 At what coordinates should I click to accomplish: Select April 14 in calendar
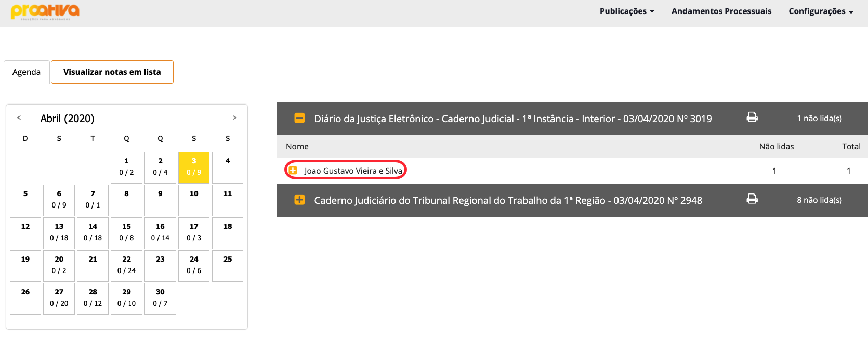(93, 233)
